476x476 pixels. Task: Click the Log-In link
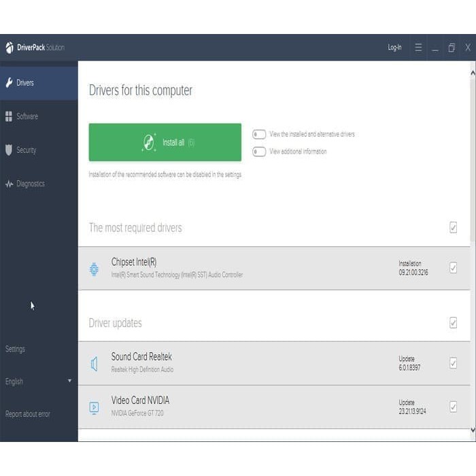tap(394, 48)
